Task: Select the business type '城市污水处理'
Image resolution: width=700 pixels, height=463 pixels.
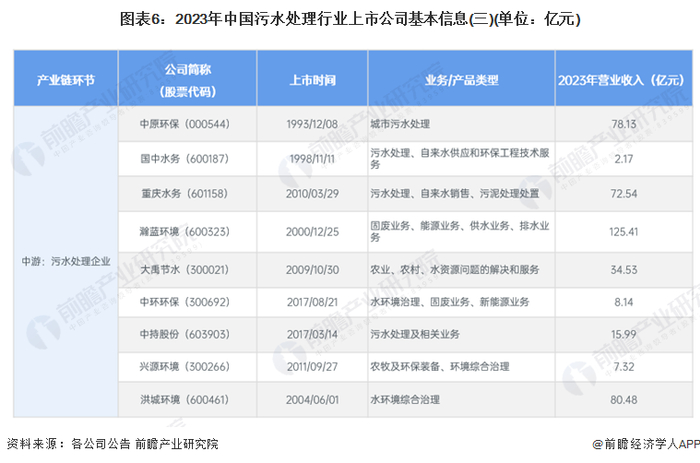Action: [x=400, y=124]
